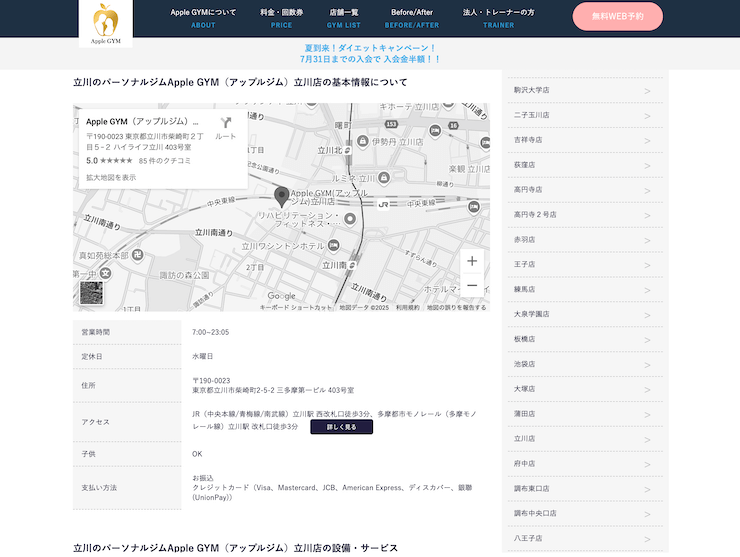Click the arrow beside 調布東口店

(648, 489)
